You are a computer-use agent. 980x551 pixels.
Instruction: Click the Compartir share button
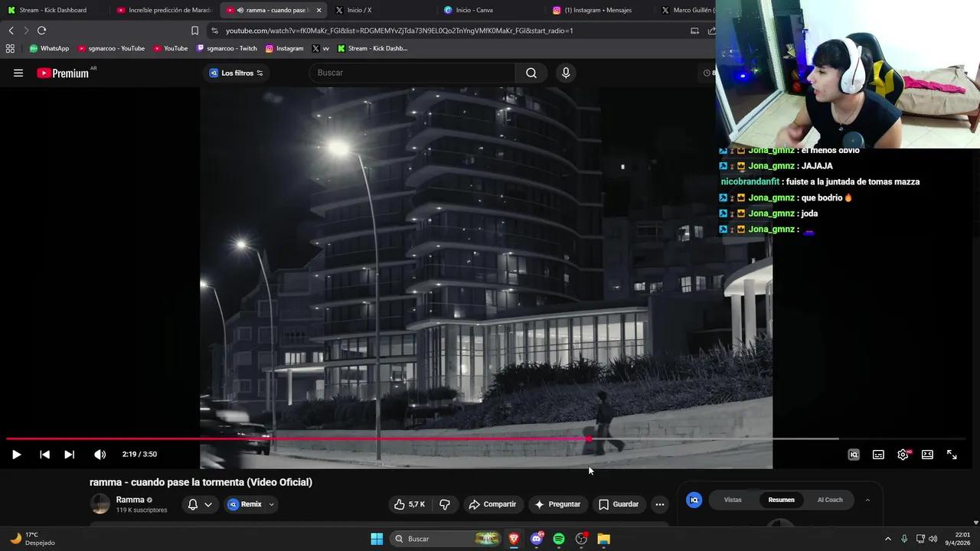pyautogui.click(x=492, y=504)
